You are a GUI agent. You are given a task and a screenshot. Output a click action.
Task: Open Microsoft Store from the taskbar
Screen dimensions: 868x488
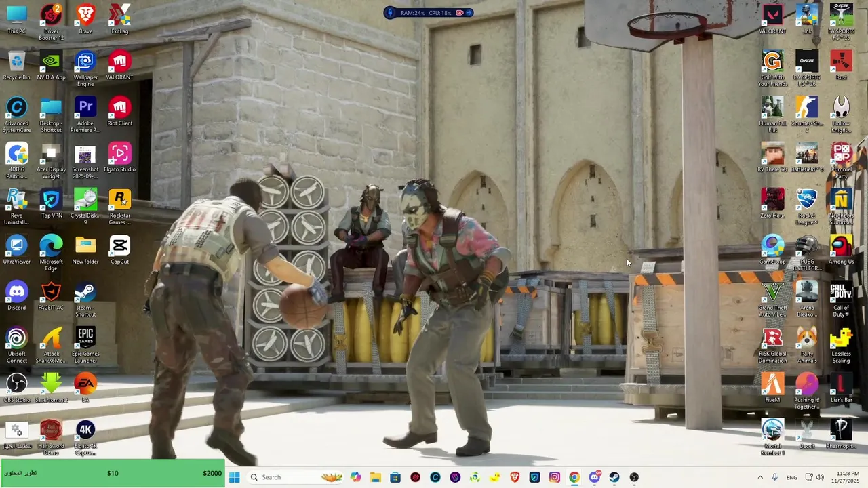click(x=395, y=477)
